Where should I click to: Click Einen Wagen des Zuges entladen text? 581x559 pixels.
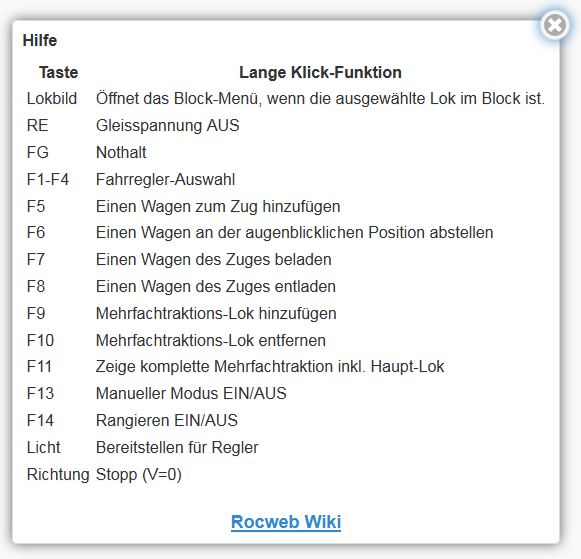click(216, 286)
